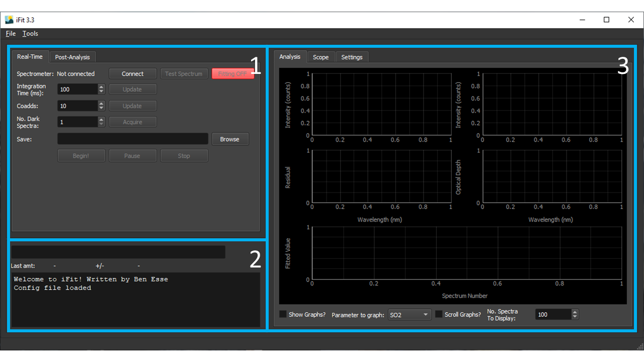Screen dimensions: 644x362
Task: Open the Tools menu
Action: click(30, 34)
